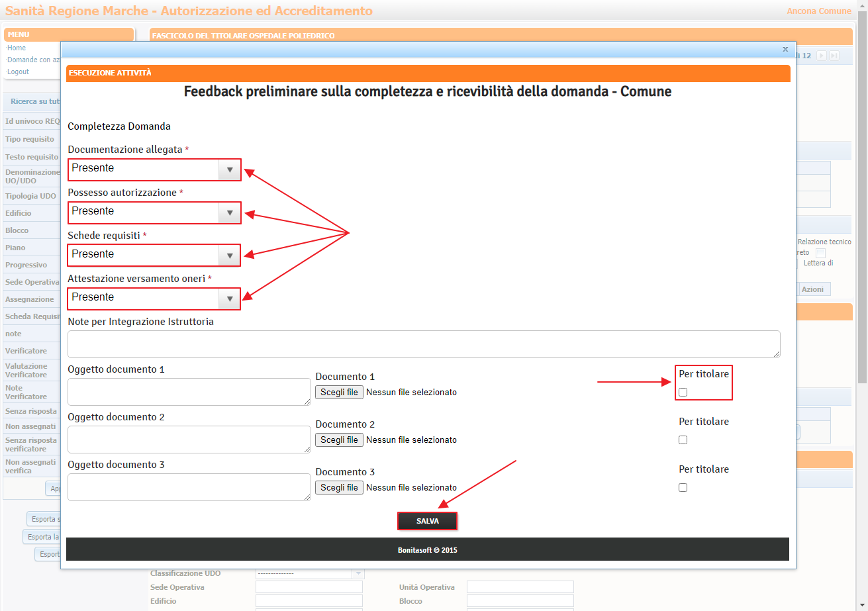
Task: Open the Home menu item
Action: (x=17, y=48)
